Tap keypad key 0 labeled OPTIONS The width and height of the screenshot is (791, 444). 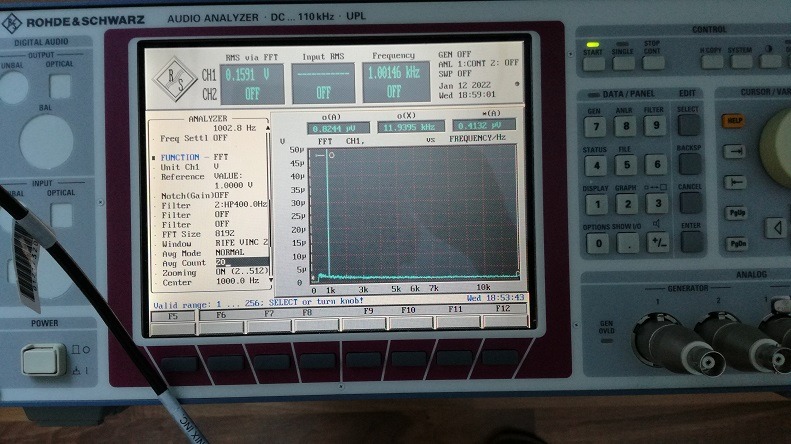598,244
